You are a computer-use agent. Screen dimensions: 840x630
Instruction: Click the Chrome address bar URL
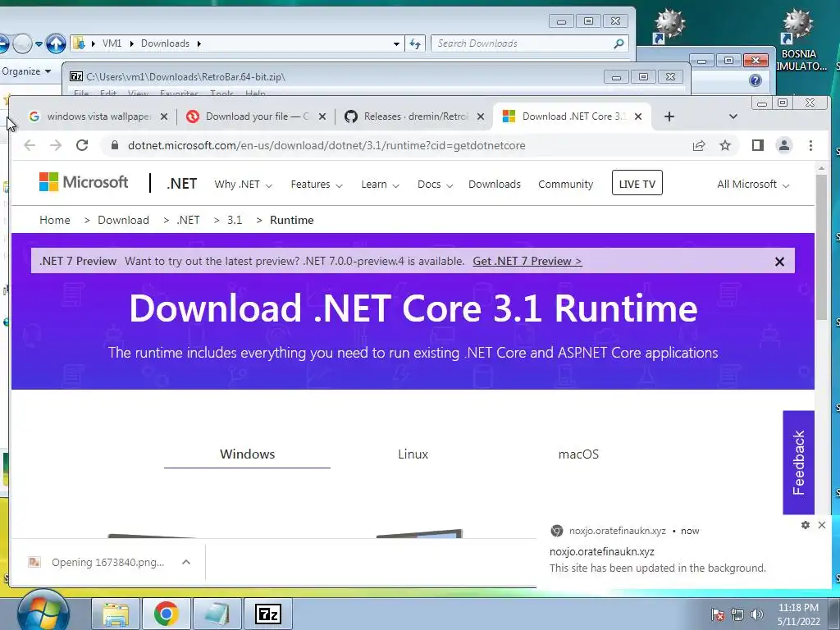[x=326, y=145]
